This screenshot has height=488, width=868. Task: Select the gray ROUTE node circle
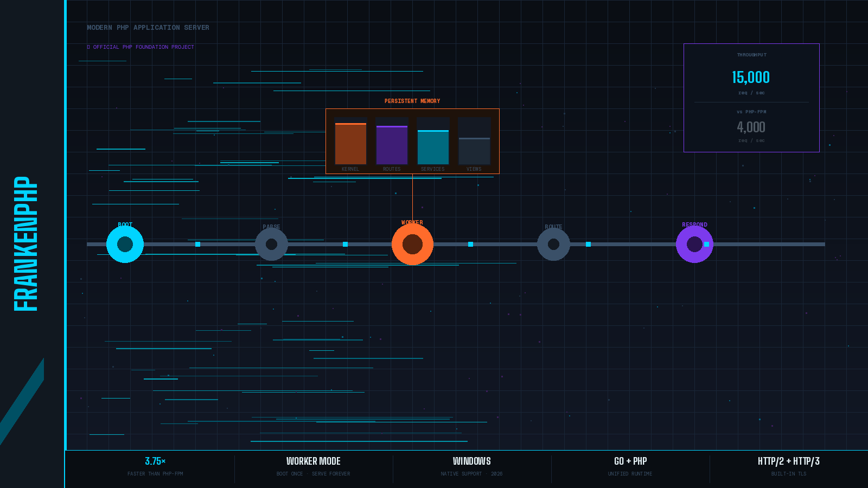coord(553,244)
